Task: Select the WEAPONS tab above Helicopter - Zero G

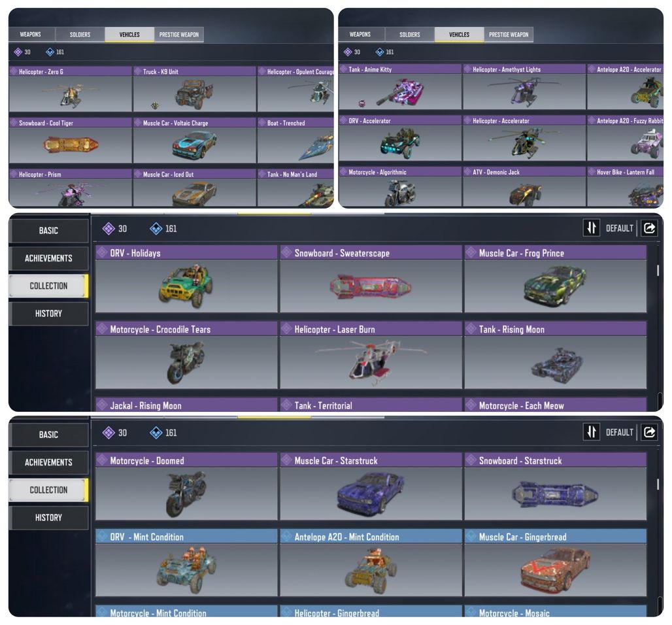Action: [x=31, y=34]
